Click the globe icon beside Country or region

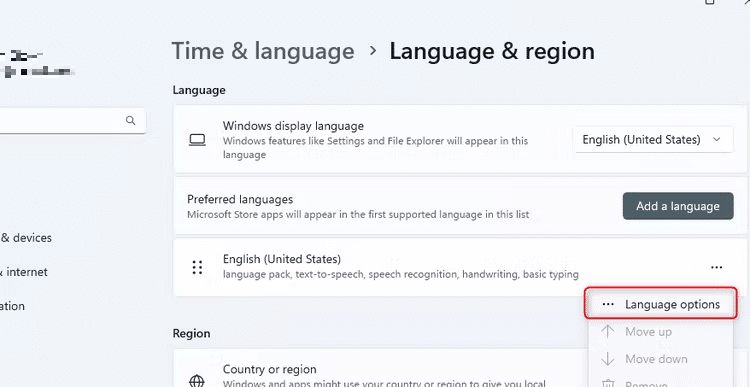[197, 381]
